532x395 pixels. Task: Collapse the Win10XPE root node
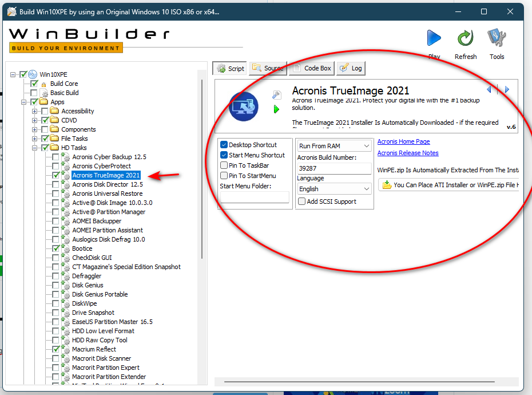tap(13, 74)
